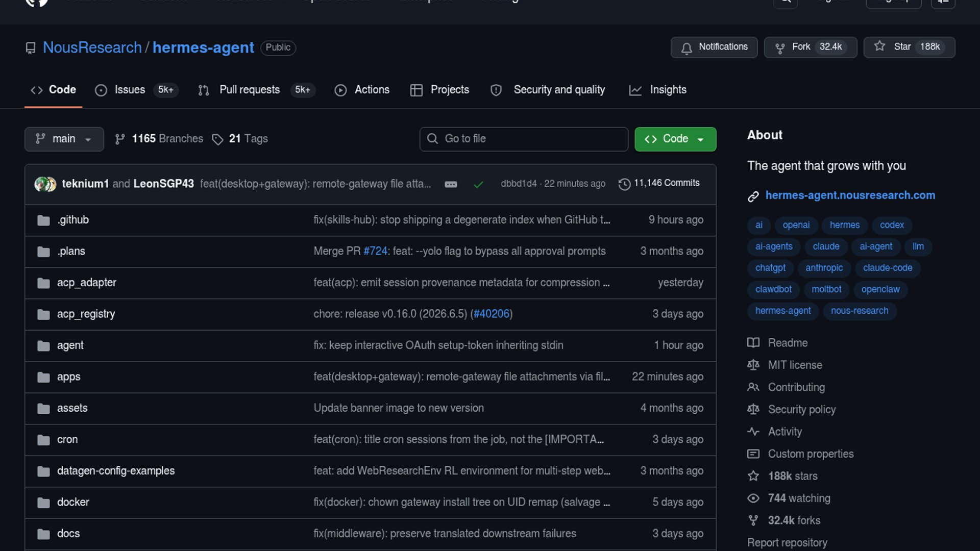Open the Pull requests tab
Viewport: 980px width, 551px height.
click(257, 90)
